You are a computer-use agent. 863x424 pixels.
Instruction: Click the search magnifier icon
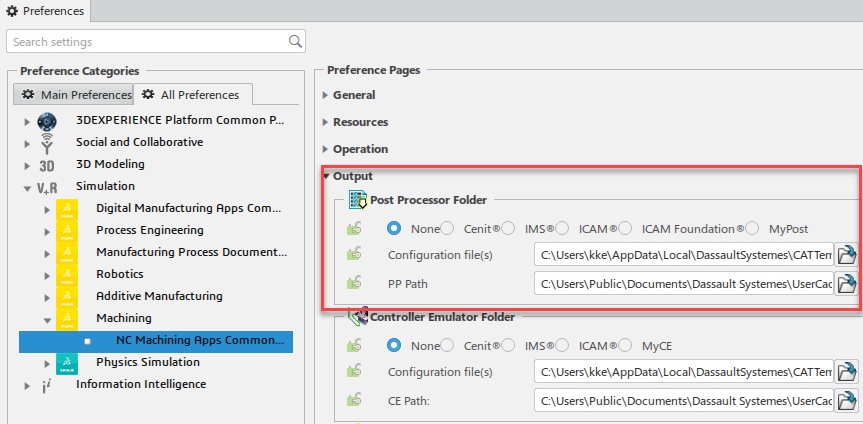pos(295,41)
